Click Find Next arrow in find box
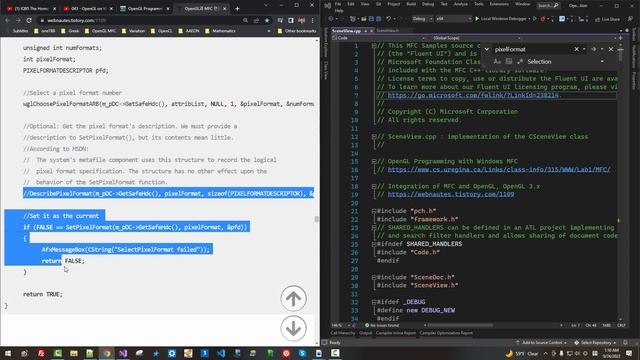 (x=593, y=49)
